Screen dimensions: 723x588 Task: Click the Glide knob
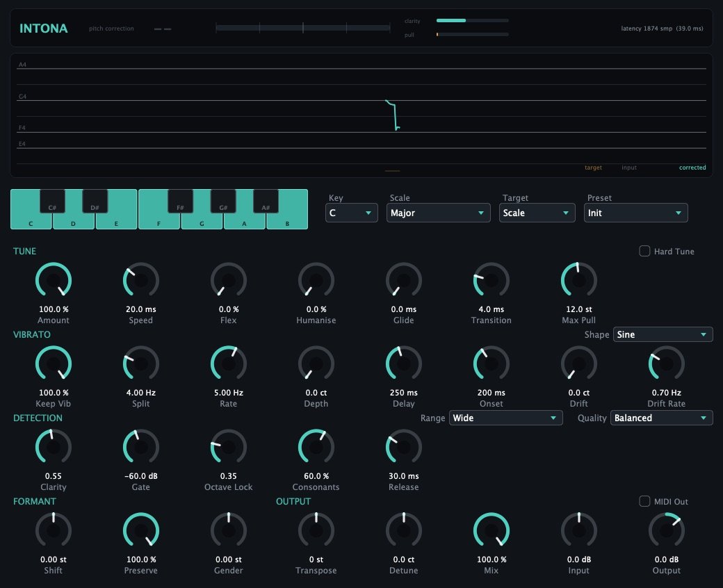point(403,279)
